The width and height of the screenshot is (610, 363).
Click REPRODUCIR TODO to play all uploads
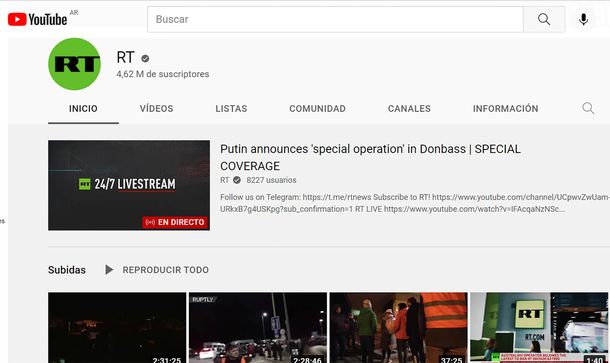166,270
